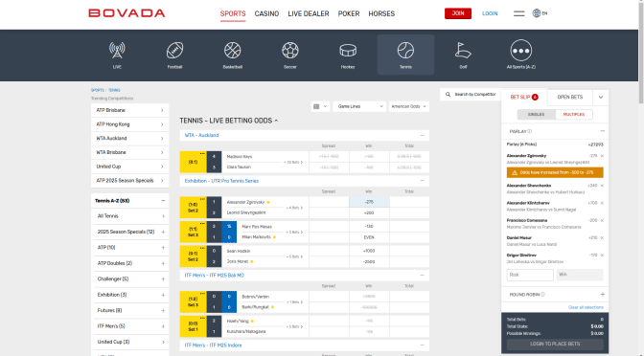Screen dimensions: 644x356
Task: Click the Parlay info icon
Action: (529, 132)
